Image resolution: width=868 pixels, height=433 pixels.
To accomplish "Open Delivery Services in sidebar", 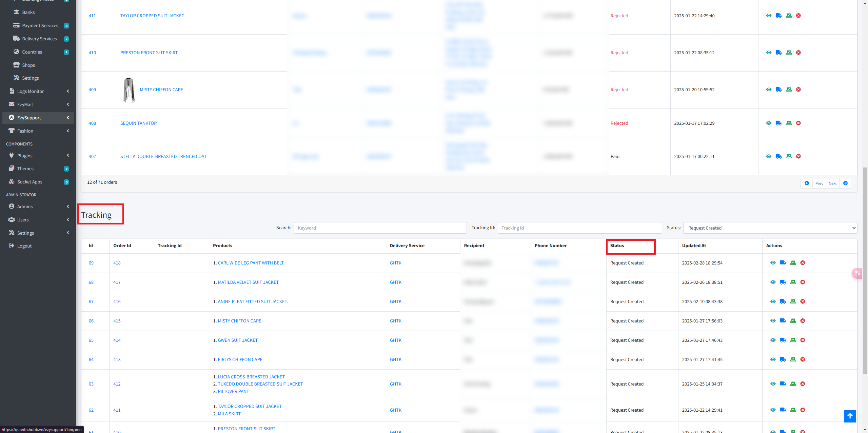I will pyautogui.click(x=39, y=39).
